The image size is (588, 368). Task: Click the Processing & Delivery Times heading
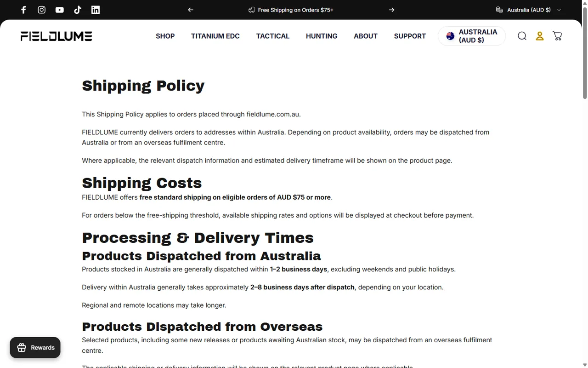point(198,238)
